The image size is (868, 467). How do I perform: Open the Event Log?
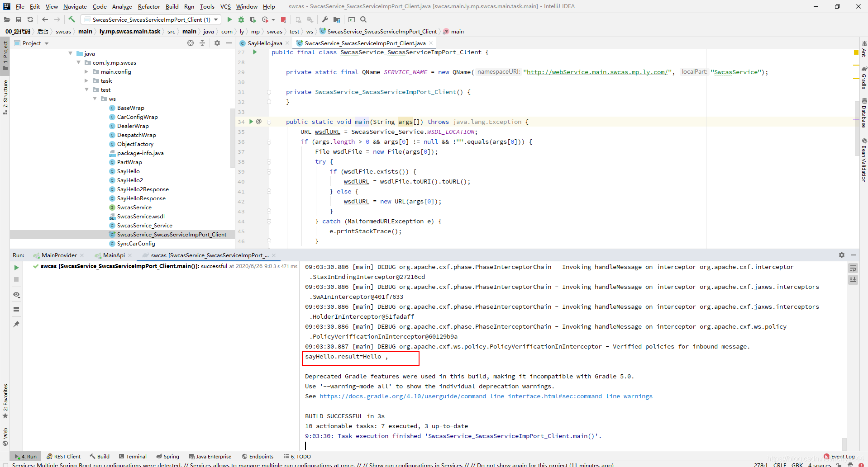pos(839,457)
